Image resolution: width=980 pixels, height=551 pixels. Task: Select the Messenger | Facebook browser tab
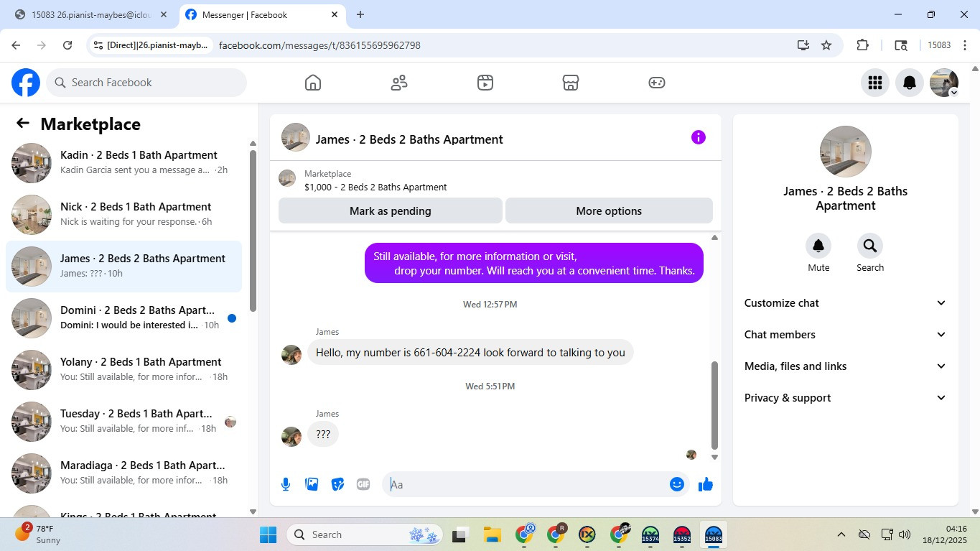point(263,14)
